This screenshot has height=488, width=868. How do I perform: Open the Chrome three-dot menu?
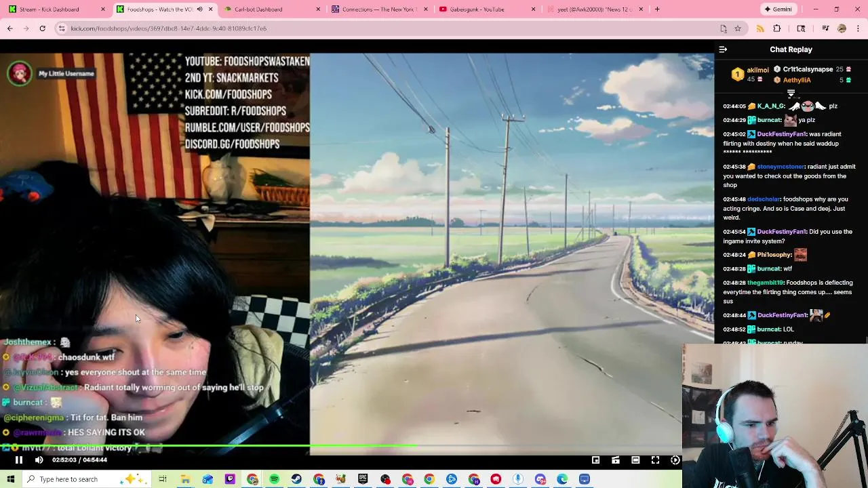coord(858,28)
